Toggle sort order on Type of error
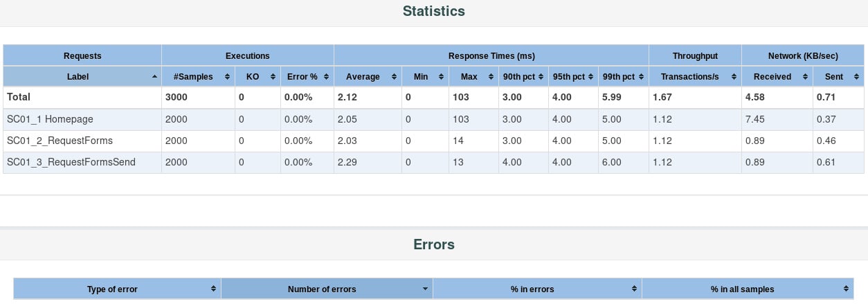Image resolution: width=868 pixels, height=304 pixels. click(117, 289)
